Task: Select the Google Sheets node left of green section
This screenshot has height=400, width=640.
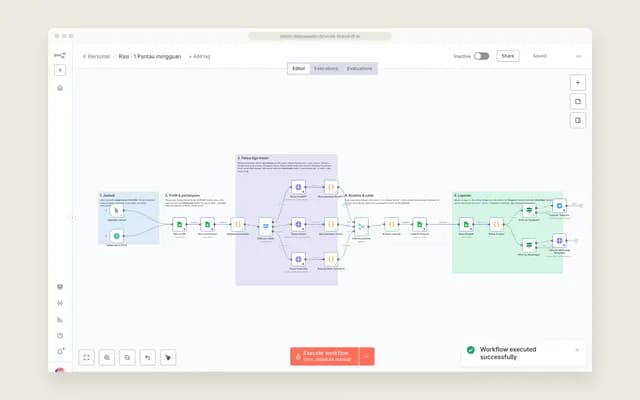Action: pos(420,224)
